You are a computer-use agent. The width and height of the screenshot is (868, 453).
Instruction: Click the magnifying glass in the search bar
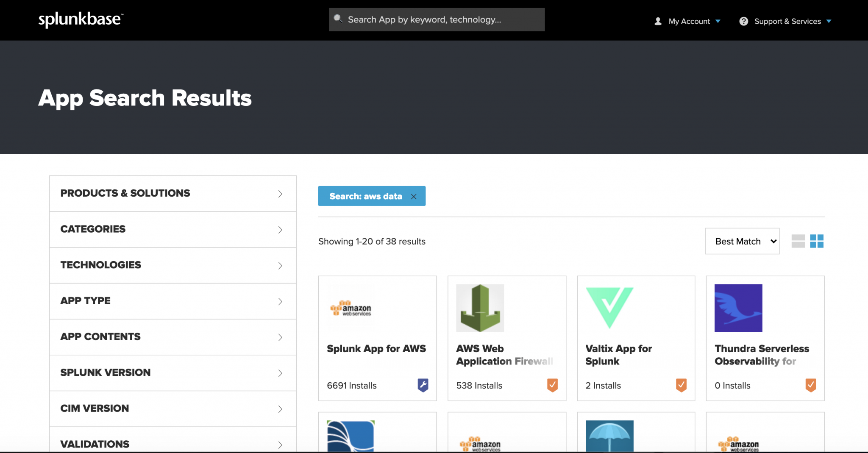[x=338, y=19]
